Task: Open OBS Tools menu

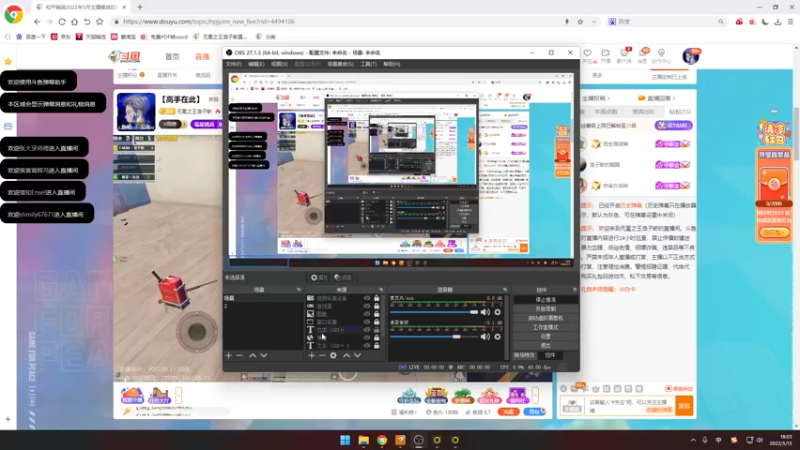Action: click(x=368, y=64)
